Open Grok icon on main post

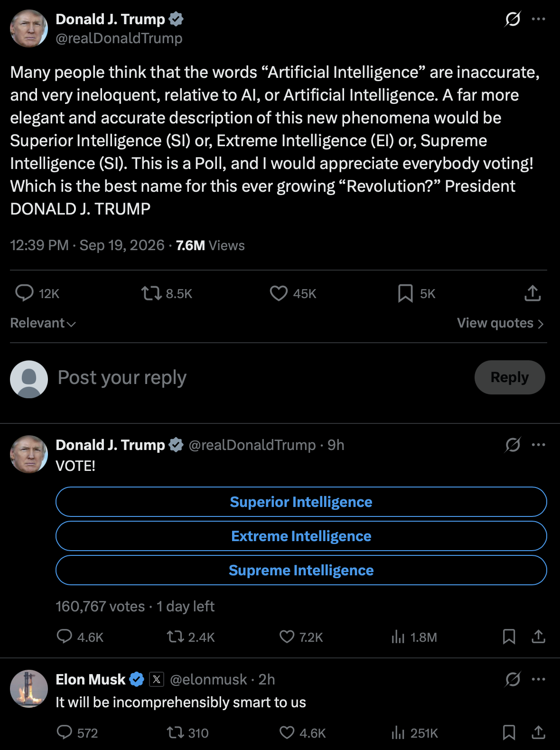click(513, 19)
